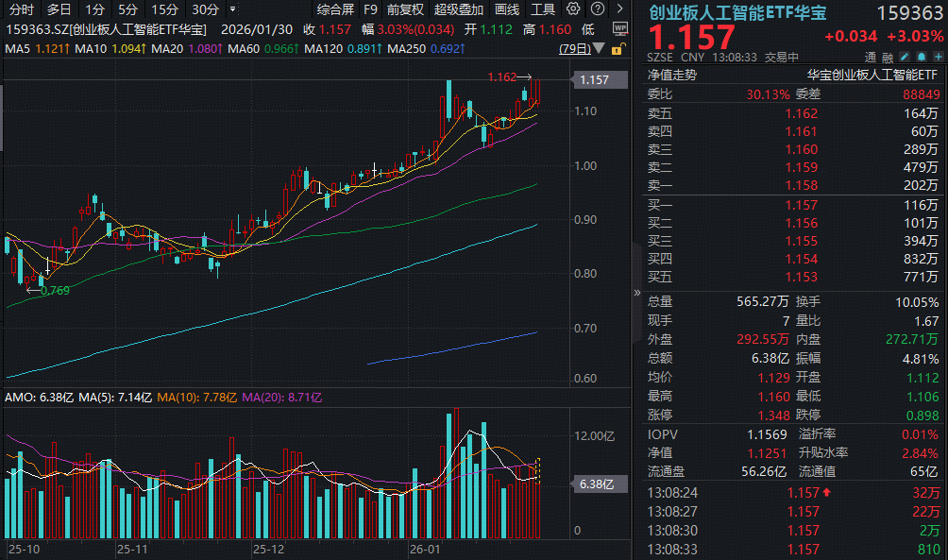This screenshot has height=560, width=948.
Task: Toggle the 通 Stock Connect badge
Action: (x=870, y=57)
